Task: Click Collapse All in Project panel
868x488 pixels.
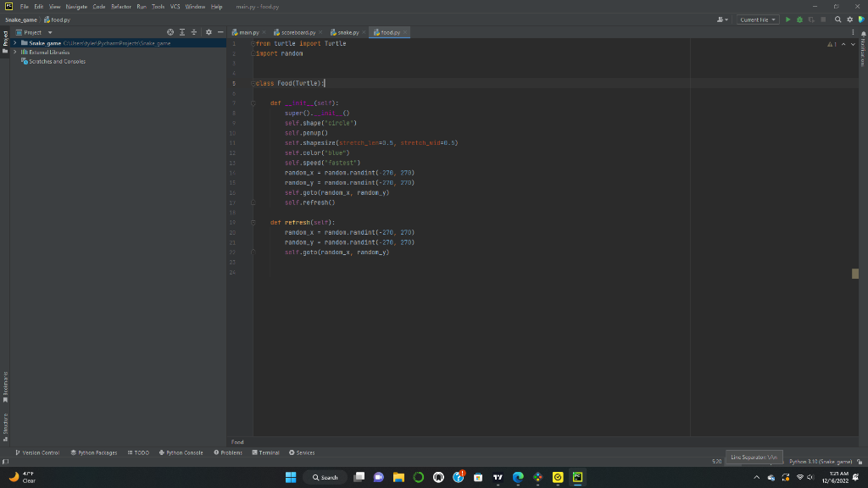Action: click(192, 32)
